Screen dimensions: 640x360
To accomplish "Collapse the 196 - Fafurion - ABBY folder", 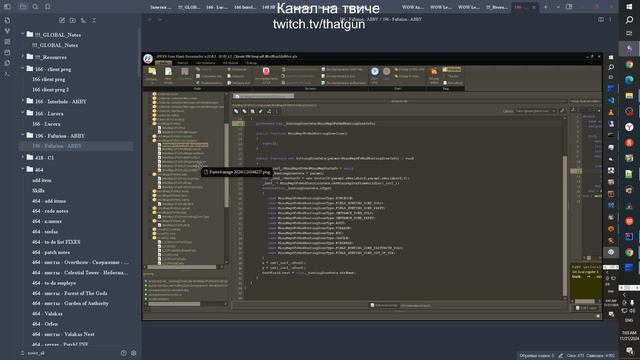I will [x=23, y=135].
